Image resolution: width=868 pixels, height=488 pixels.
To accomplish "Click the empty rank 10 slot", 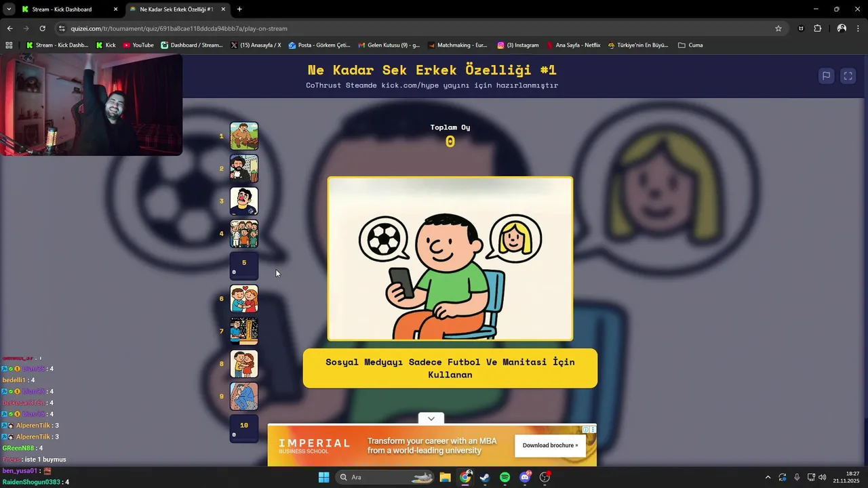I will (244, 429).
